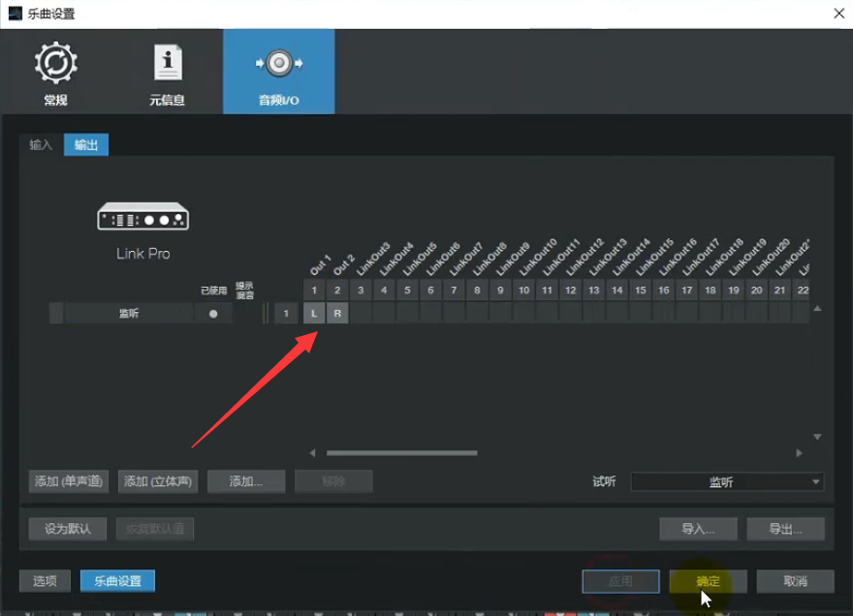
Task: Click the R routing cell under Out 2
Action: pyautogui.click(x=337, y=313)
